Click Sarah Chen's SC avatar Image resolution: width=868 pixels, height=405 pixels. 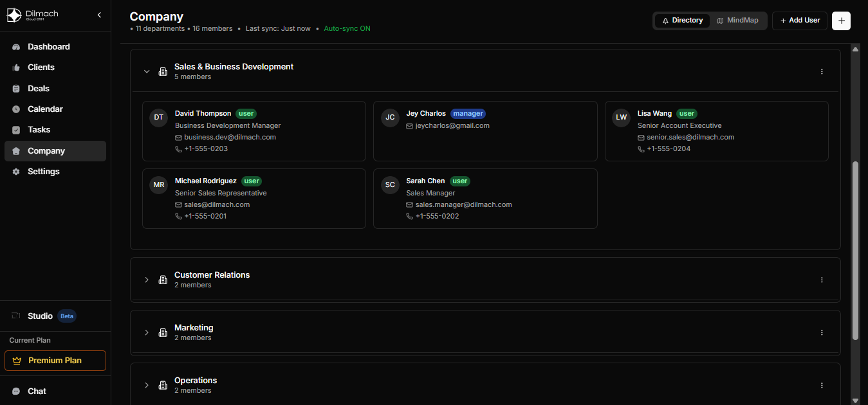coord(390,185)
